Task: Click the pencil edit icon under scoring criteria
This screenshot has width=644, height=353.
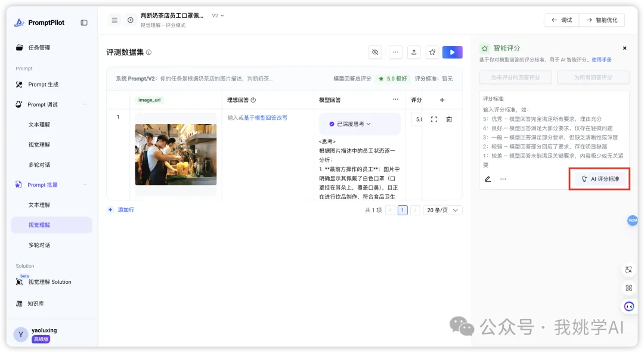Action: (x=488, y=179)
